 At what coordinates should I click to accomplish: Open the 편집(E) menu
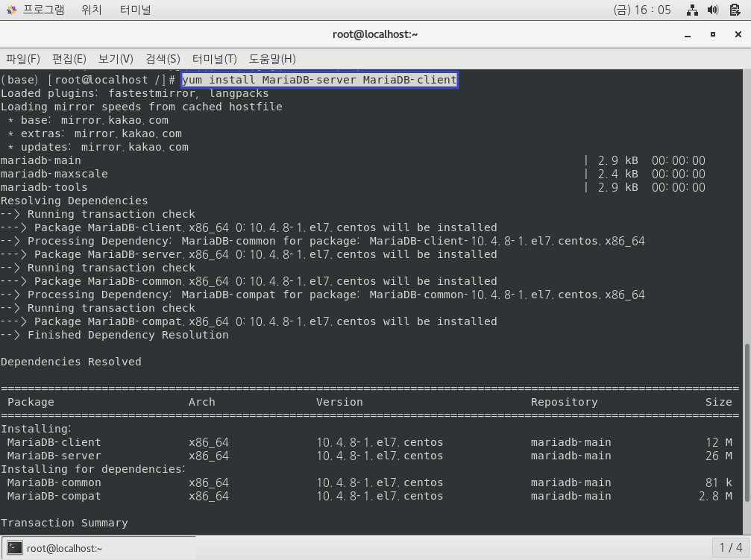tap(69, 59)
